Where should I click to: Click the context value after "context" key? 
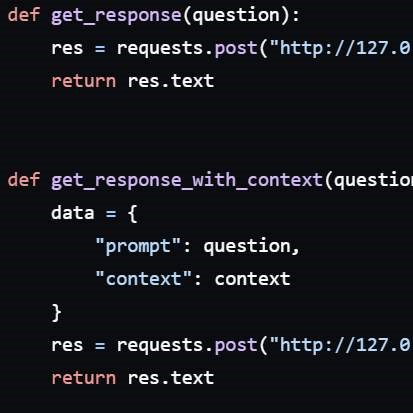[252, 279]
